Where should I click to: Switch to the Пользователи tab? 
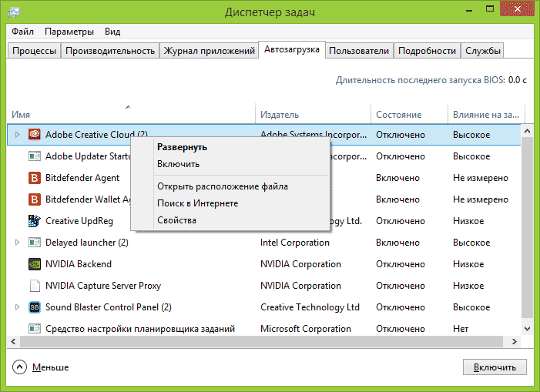(359, 51)
